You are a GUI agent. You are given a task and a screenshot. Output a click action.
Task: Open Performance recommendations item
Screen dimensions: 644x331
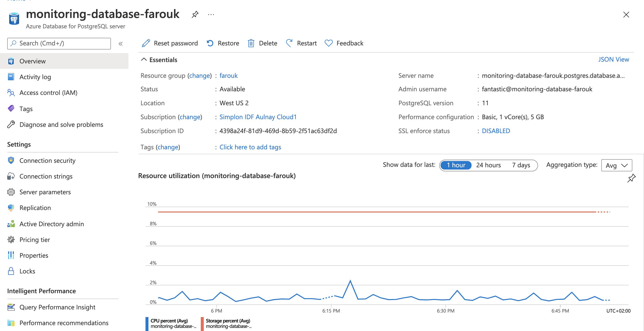point(64,323)
